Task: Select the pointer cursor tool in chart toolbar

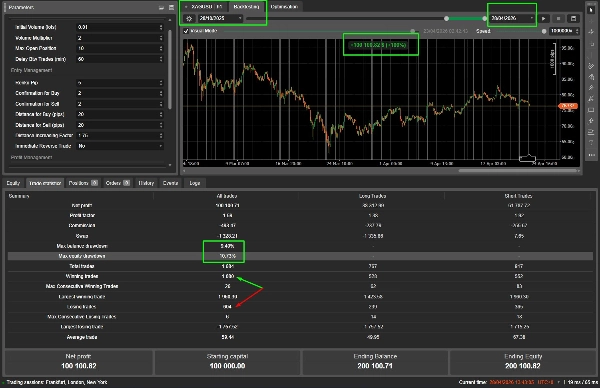Action: click(x=591, y=10)
